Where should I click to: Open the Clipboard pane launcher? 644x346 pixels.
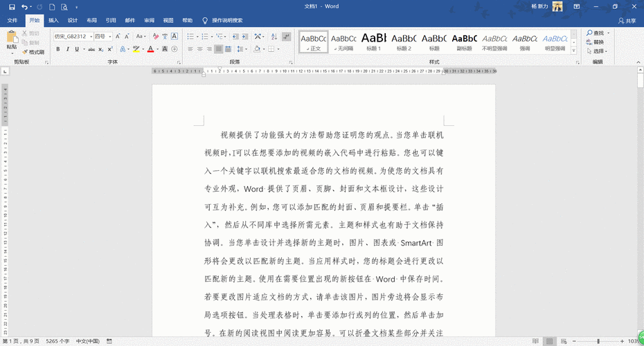46,62
